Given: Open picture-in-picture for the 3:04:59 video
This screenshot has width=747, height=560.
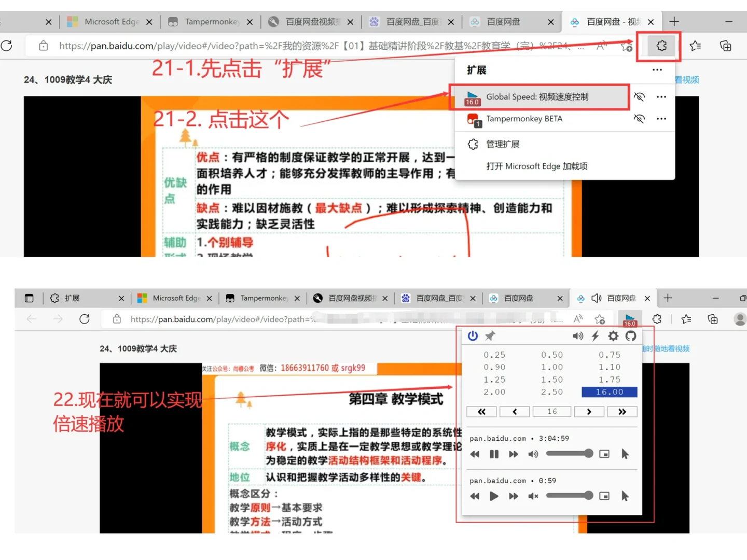Looking at the screenshot, I should tap(604, 454).
